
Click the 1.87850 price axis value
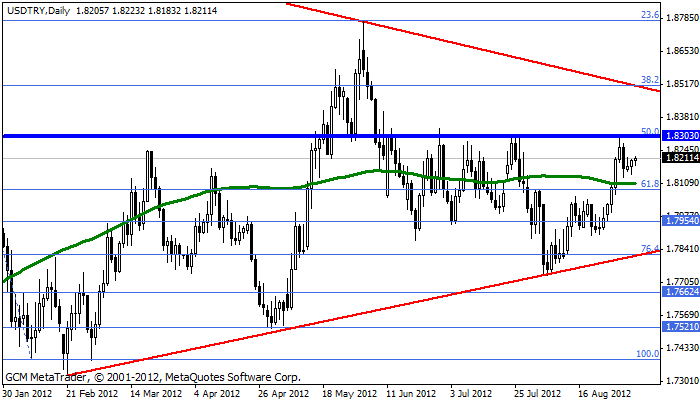682,18
